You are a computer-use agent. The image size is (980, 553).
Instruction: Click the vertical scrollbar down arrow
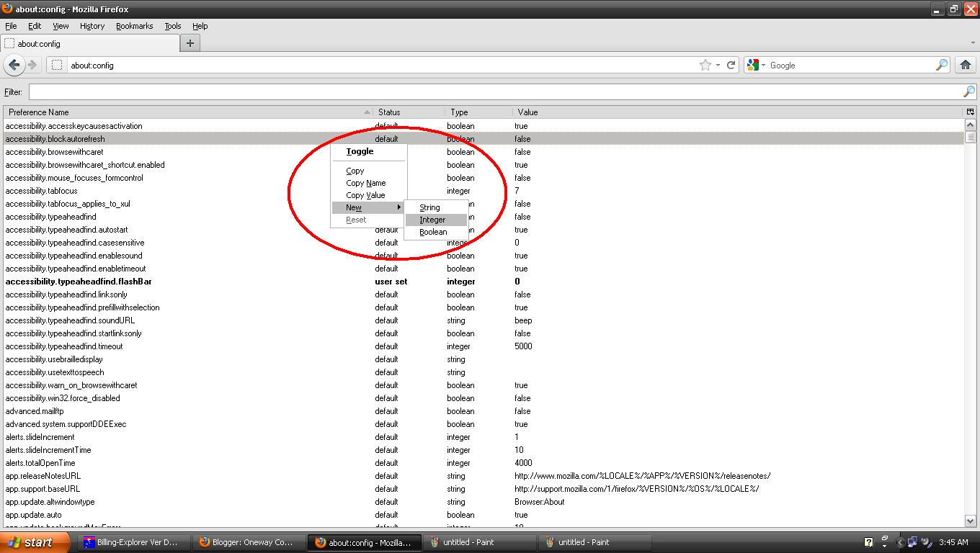click(970, 521)
